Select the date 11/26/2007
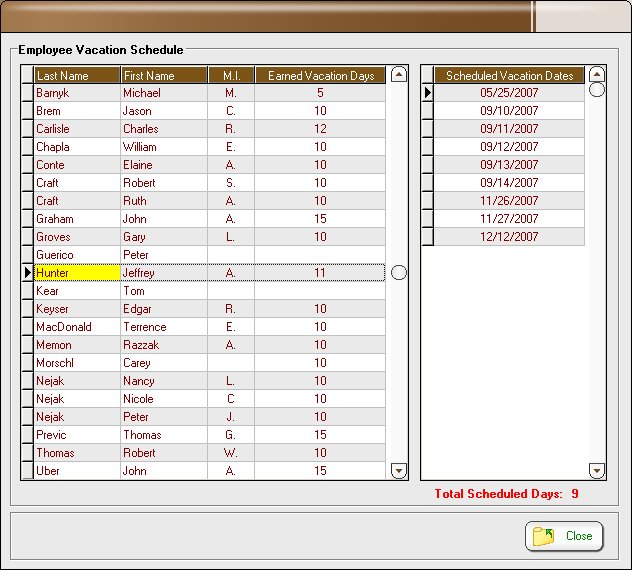632x570 pixels. (509, 201)
